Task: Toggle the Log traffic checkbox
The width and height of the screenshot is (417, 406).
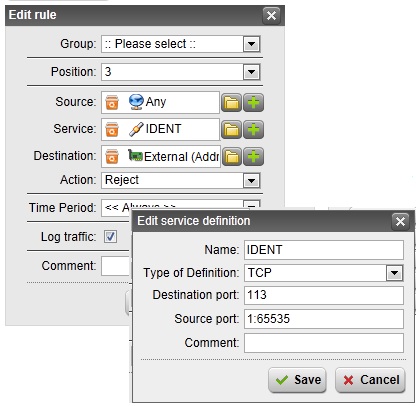Action: tap(110, 237)
